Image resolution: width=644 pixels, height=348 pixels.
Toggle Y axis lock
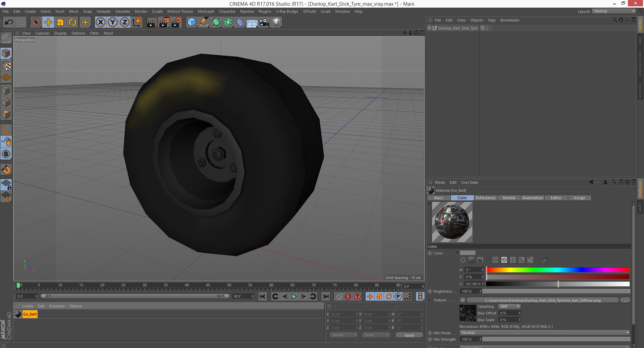[x=113, y=22]
